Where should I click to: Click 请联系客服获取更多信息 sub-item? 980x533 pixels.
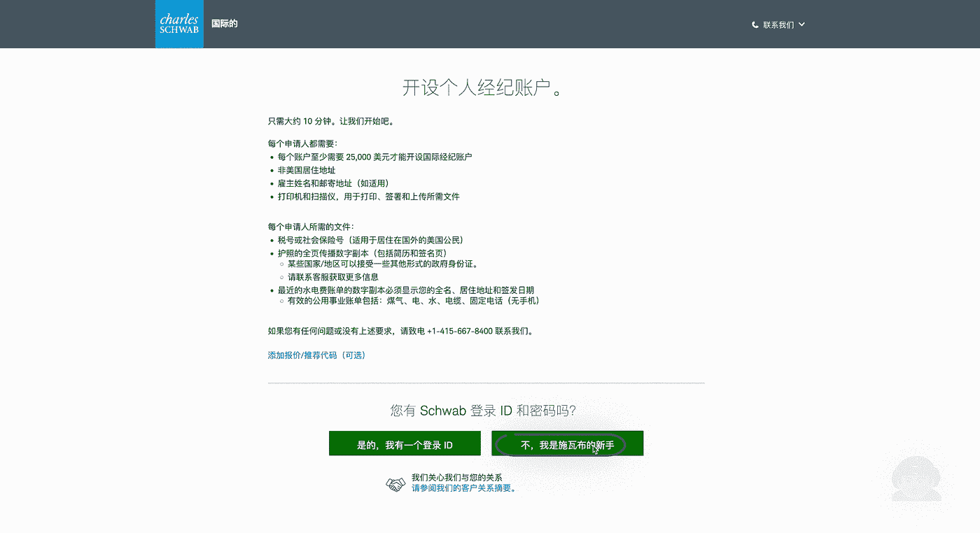pyautogui.click(x=333, y=277)
